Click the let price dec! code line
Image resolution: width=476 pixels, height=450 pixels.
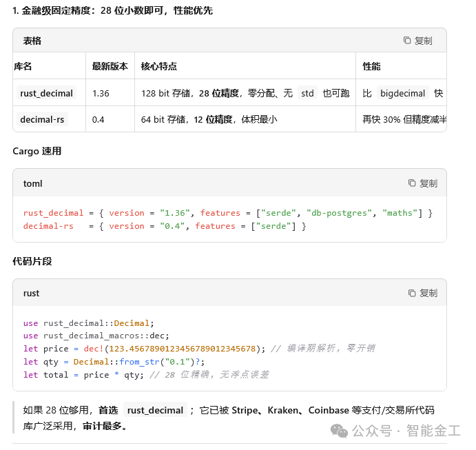(x=199, y=348)
